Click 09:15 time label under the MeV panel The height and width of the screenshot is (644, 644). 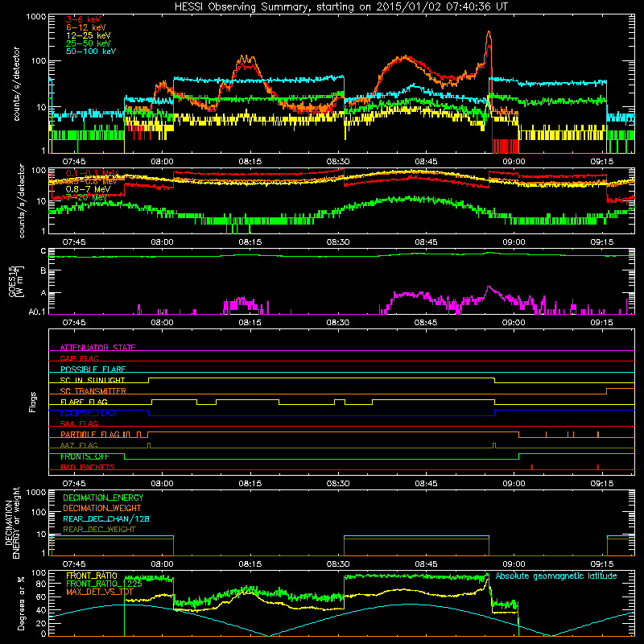pos(601,242)
